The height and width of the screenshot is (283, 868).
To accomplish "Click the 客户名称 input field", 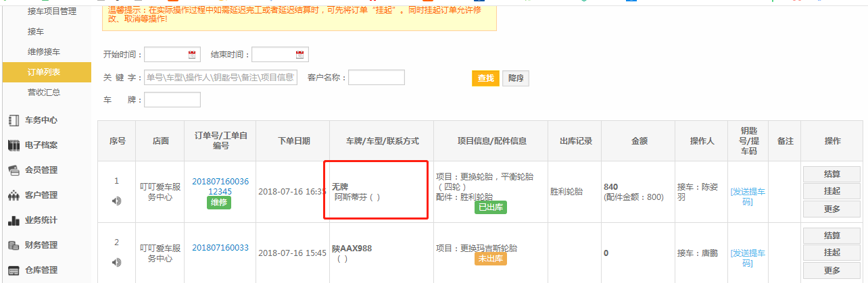I will pos(376,78).
